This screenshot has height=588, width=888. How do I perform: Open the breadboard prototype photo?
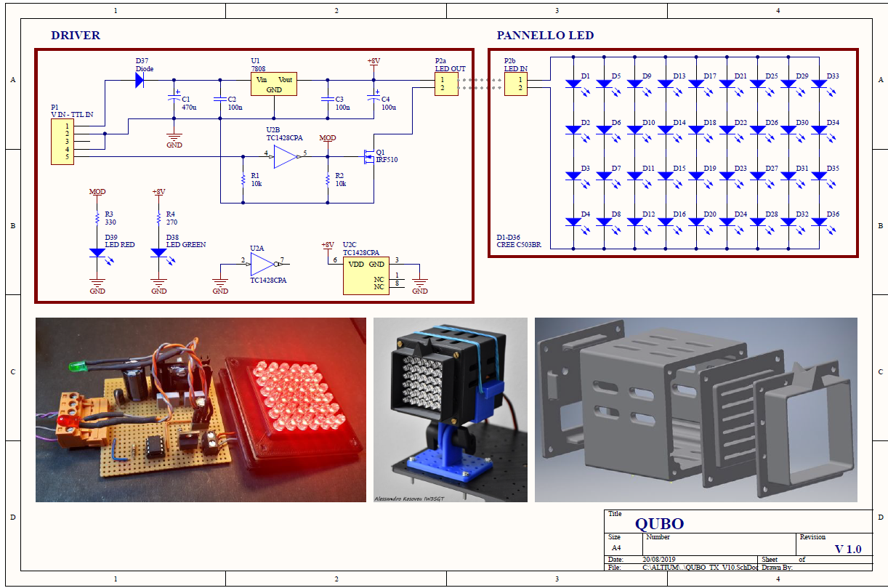click(x=201, y=410)
